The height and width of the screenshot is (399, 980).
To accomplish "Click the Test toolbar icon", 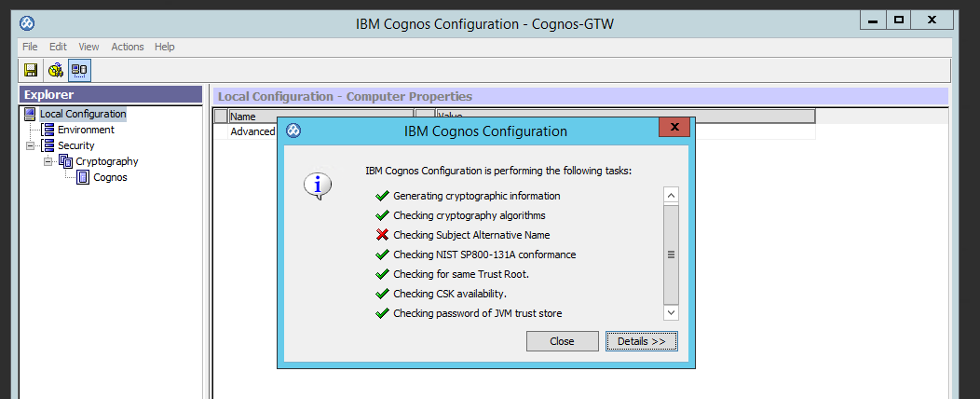I will click(56, 70).
